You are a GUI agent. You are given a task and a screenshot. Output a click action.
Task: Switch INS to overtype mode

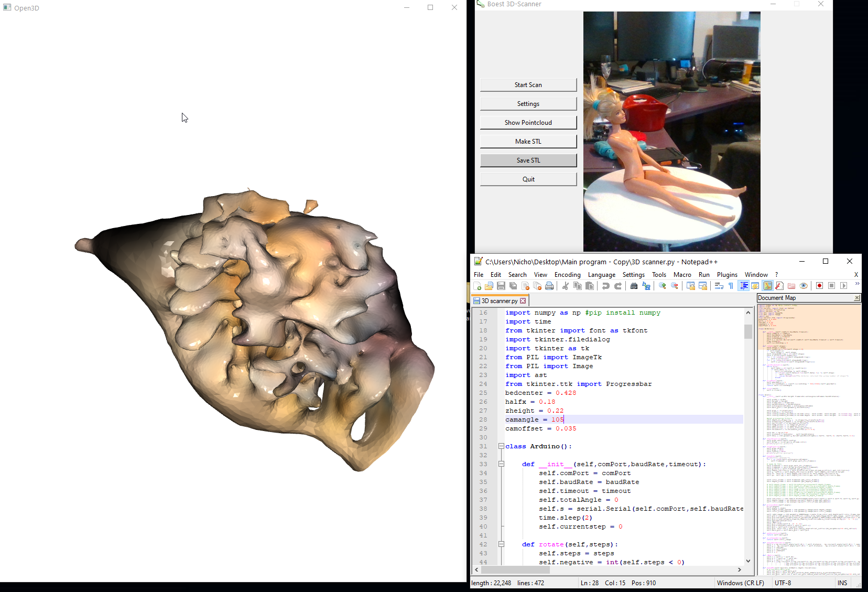[842, 583]
